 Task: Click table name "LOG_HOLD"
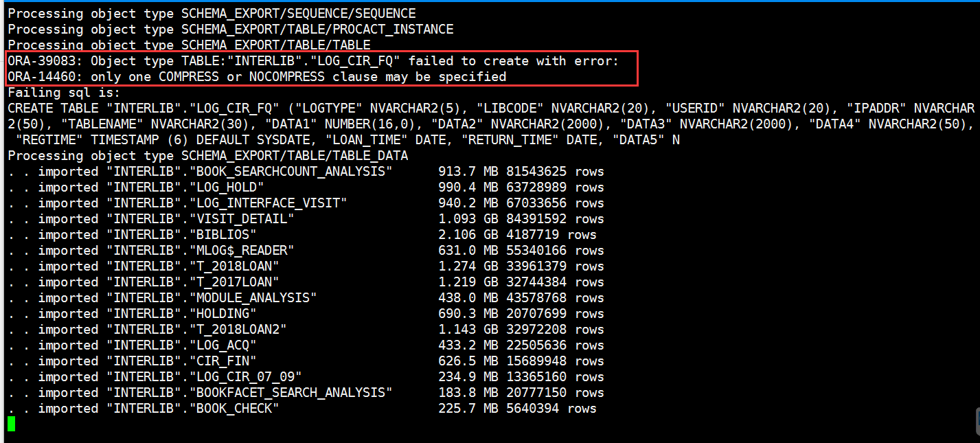(227, 188)
